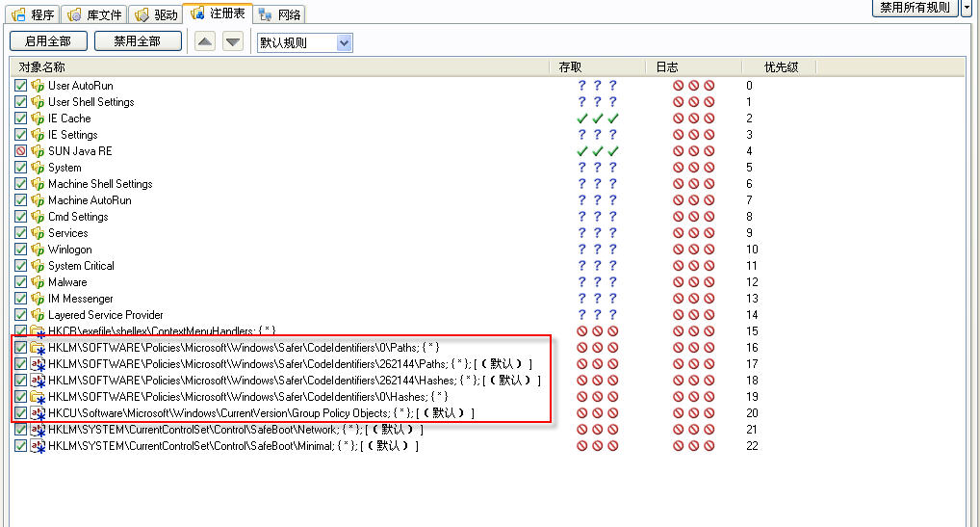Click the System Critical group icon

[38, 266]
